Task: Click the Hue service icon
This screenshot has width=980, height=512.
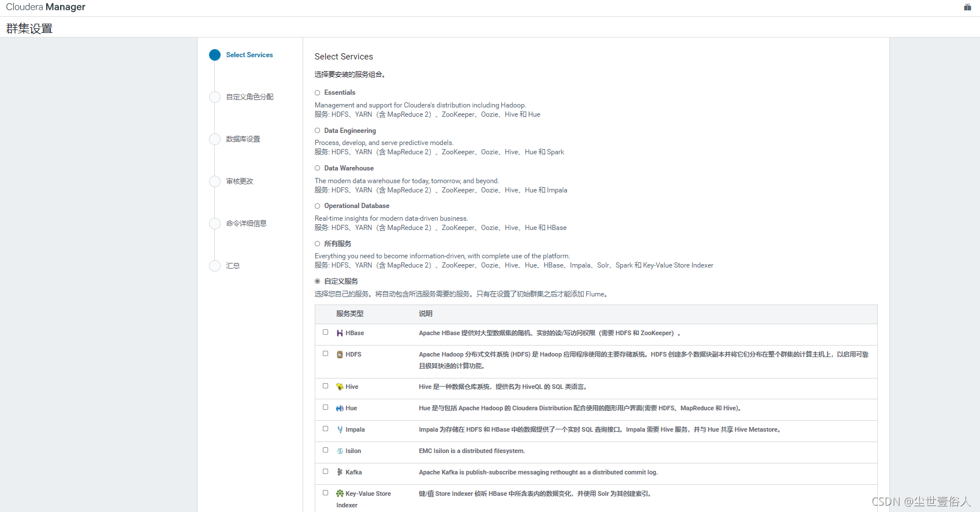Action: point(340,409)
